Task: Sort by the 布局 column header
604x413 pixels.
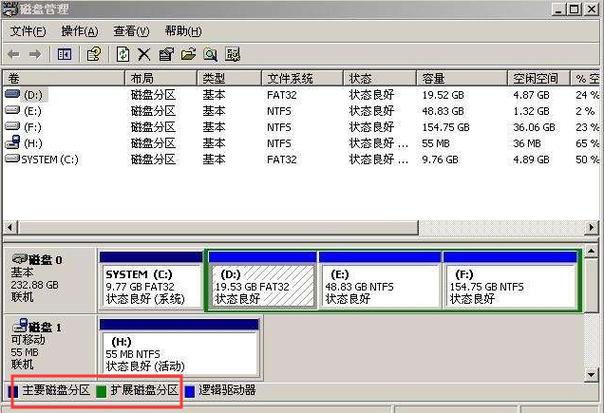Action: coord(161,78)
